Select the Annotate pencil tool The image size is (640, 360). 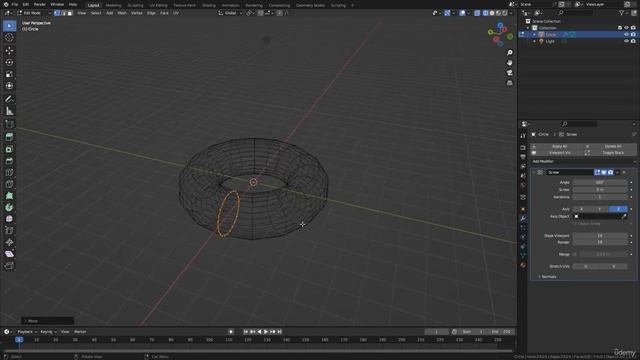tap(9, 99)
